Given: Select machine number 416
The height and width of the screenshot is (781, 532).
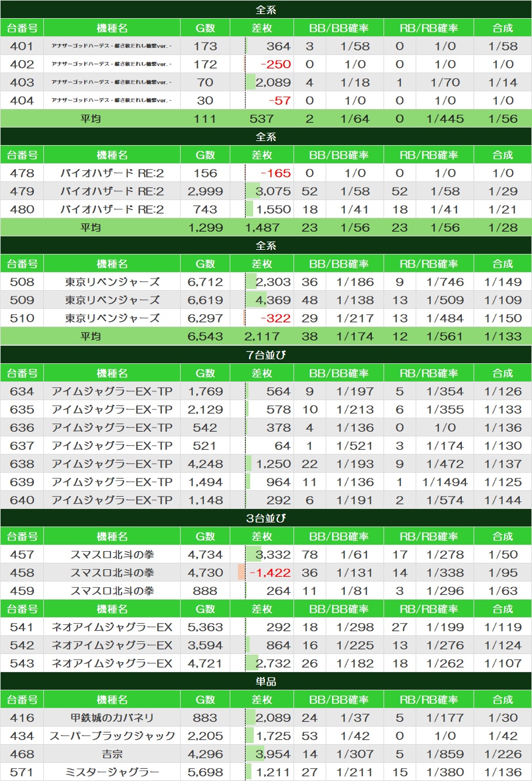Looking at the screenshot, I should (22, 718).
